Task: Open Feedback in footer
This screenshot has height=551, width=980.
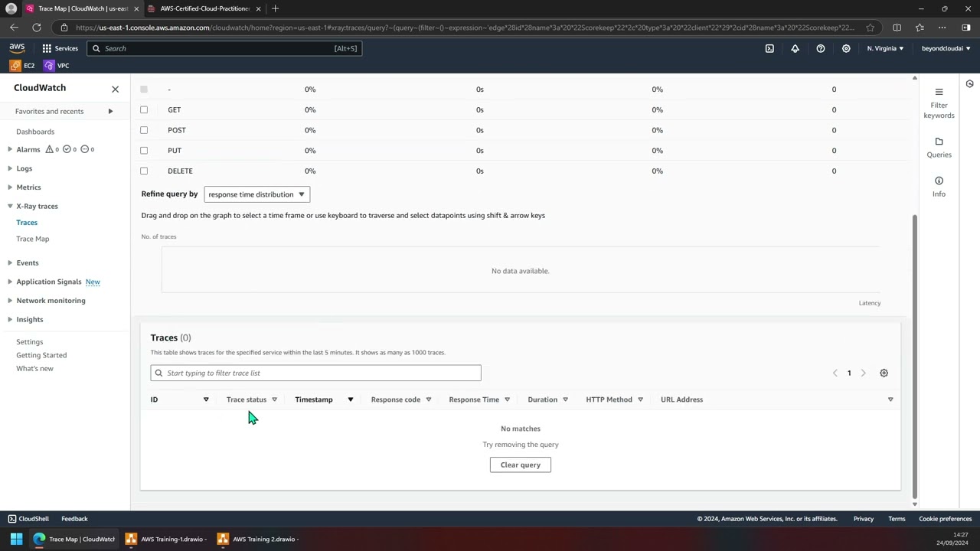Action: 74,519
